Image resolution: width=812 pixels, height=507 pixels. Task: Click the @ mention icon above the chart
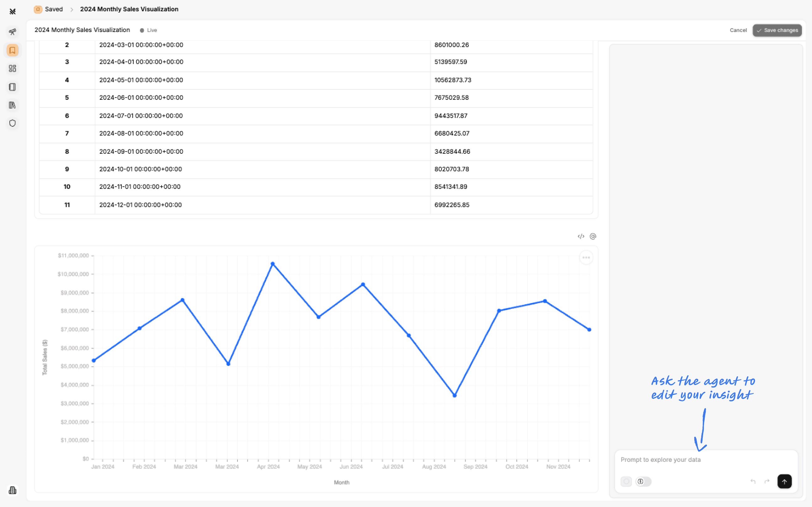click(x=593, y=236)
